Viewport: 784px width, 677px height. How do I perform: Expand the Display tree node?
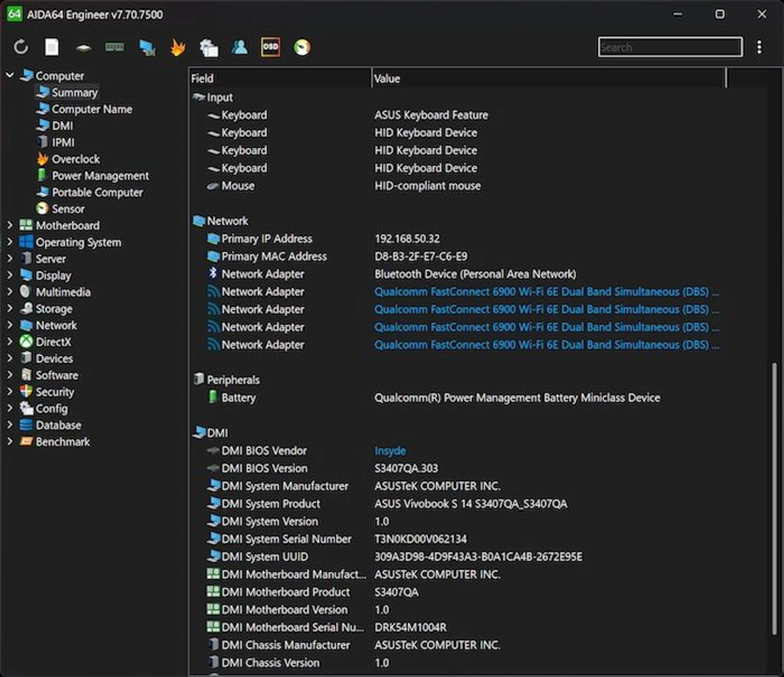tap(10, 275)
